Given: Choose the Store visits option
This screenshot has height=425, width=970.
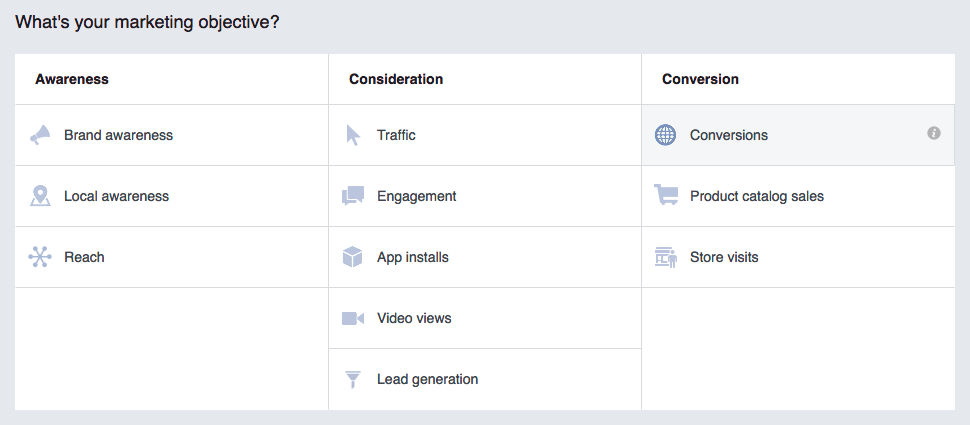Looking at the screenshot, I should tap(724, 257).
